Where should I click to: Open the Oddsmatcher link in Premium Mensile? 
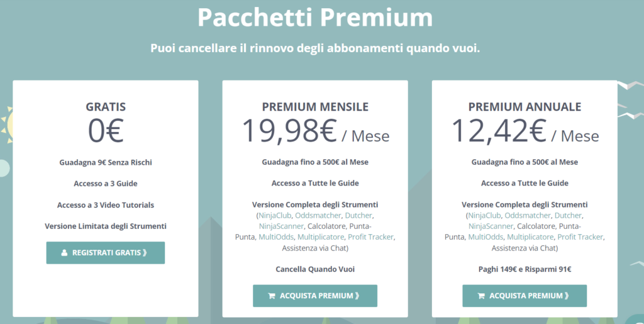click(x=318, y=215)
